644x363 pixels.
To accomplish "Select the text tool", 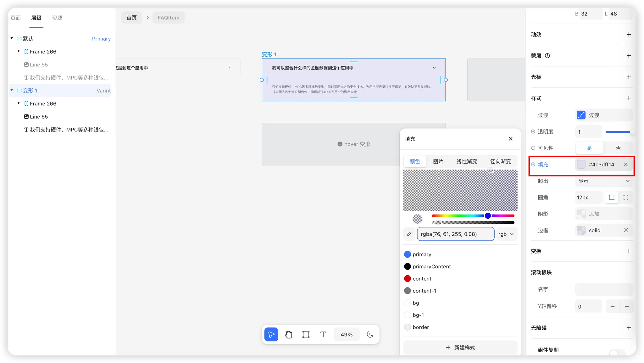I will tap(323, 334).
